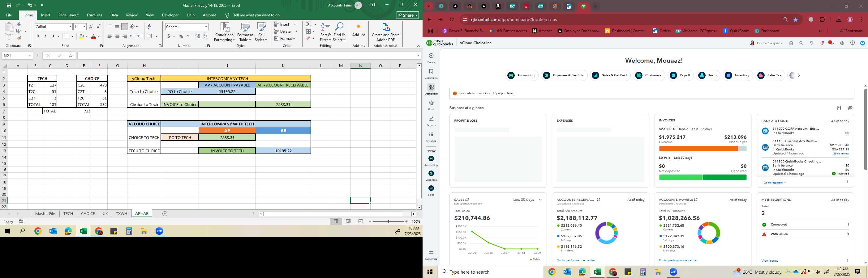Click the Share button in Excel

point(408,15)
